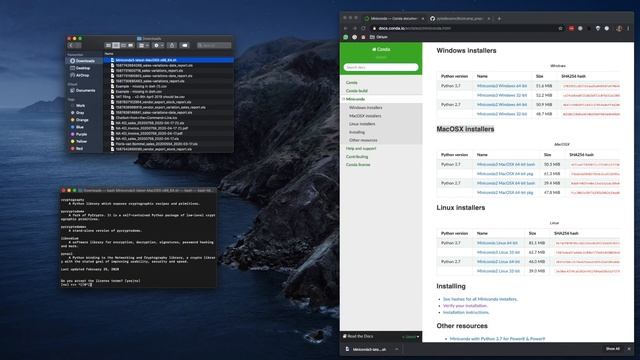The image size is (640, 360).
Task: Switch Finder to gallery view
Action: click(x=131, y=45)
